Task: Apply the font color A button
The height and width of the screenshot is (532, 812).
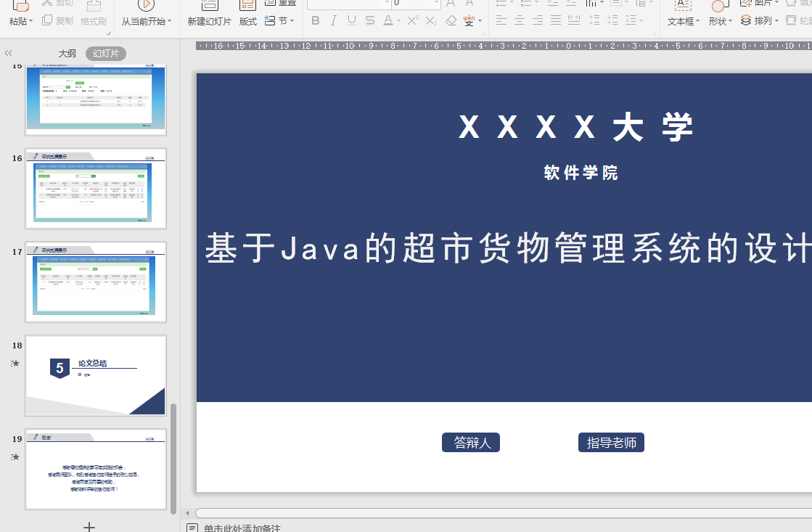Action: [388, 21]
